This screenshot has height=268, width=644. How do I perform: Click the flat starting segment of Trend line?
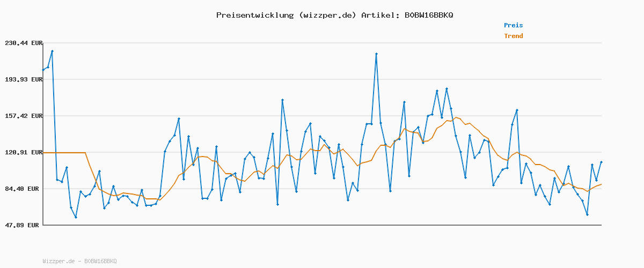click(64, 153)
